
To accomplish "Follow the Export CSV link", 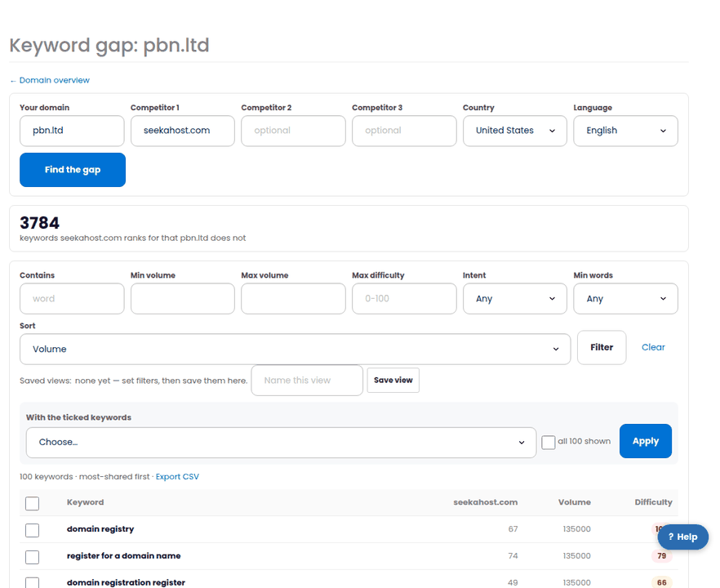I will [x=177, y=477].
